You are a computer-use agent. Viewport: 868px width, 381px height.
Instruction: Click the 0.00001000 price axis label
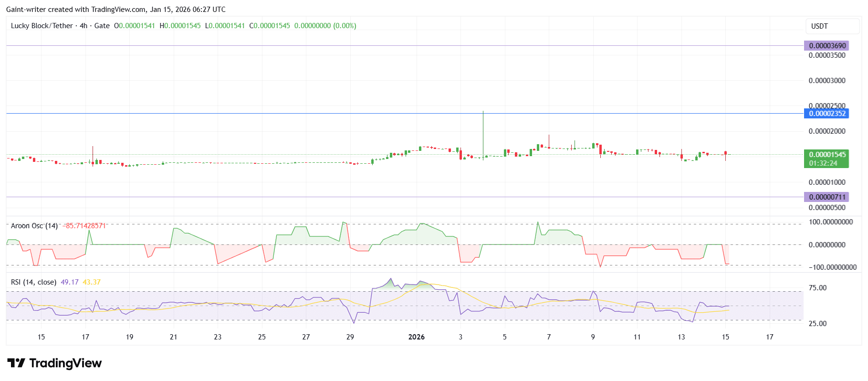click(x=827, y=182)
